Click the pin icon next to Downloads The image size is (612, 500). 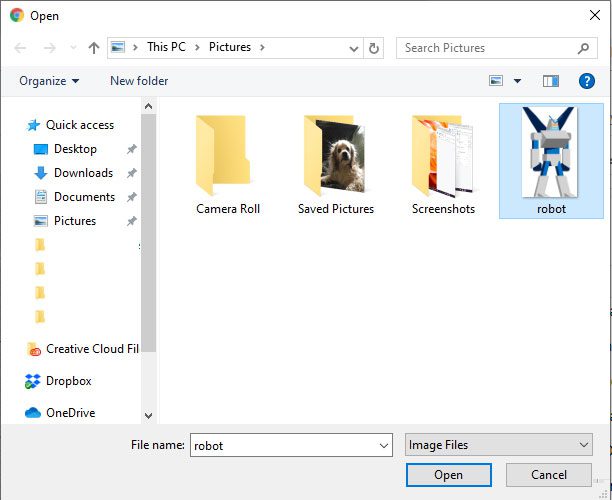pyautogui.click(x=132, y=173)
